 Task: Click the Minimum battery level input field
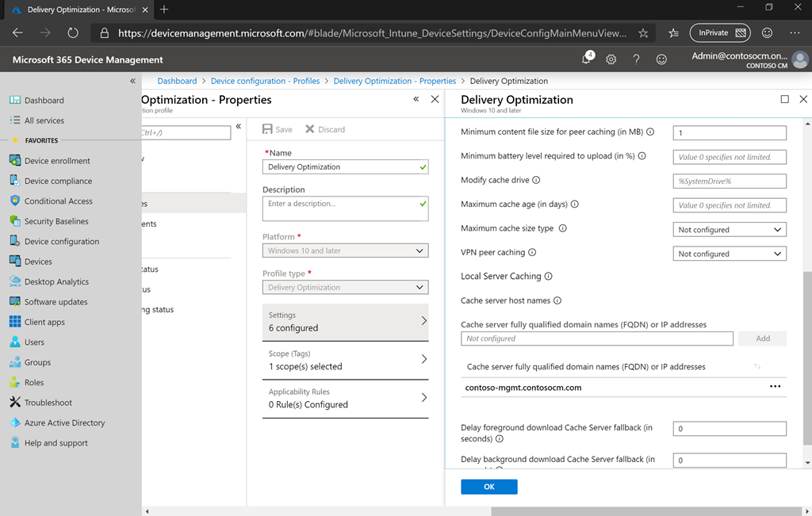[730, 157]
